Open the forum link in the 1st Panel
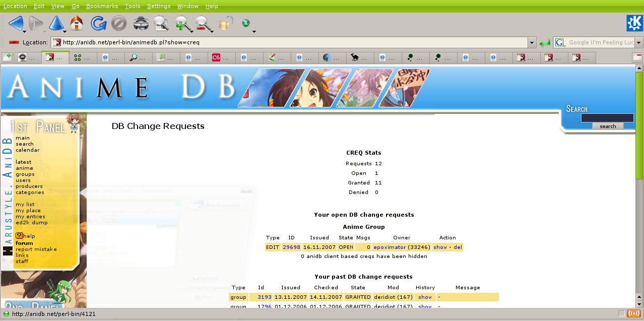 pos(24,243)
